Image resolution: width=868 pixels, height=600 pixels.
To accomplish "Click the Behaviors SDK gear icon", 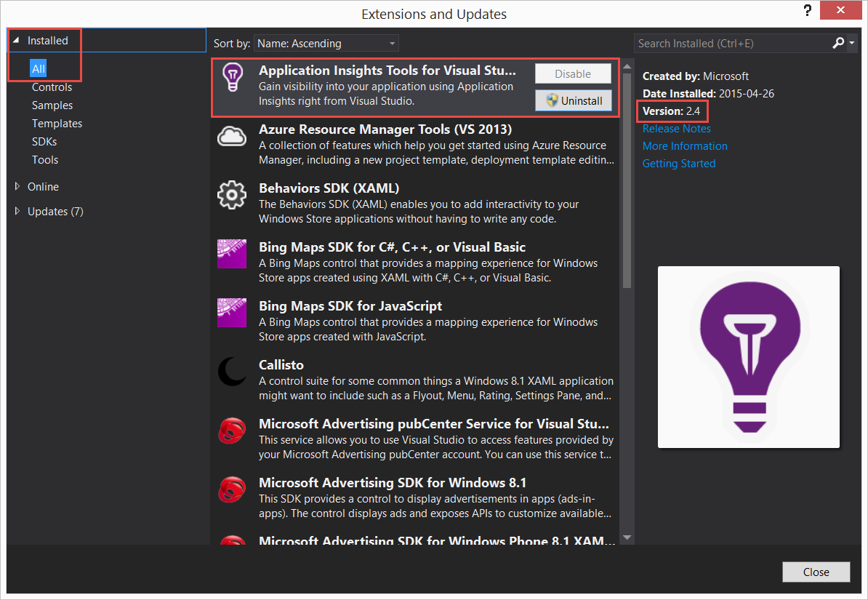I will (231, 194).
